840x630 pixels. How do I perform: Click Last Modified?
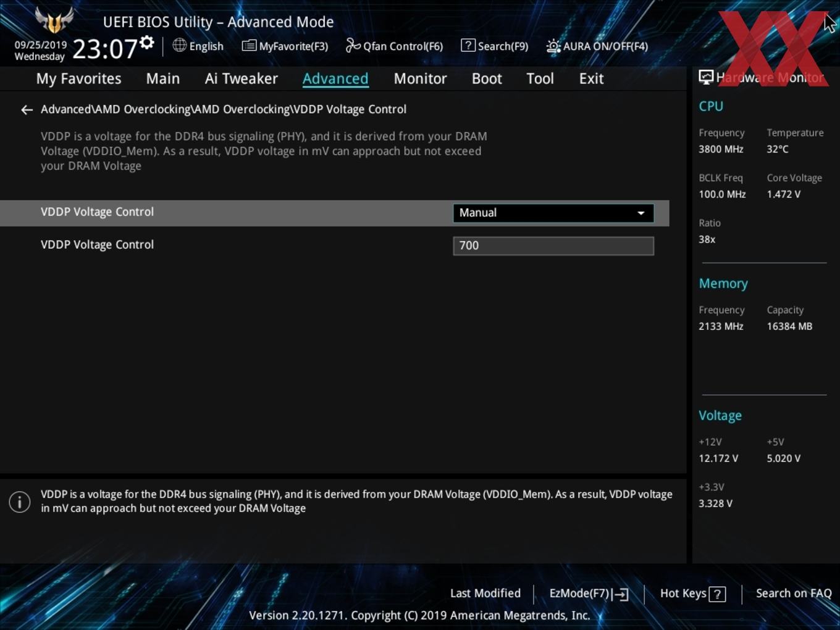pos(485,593)
